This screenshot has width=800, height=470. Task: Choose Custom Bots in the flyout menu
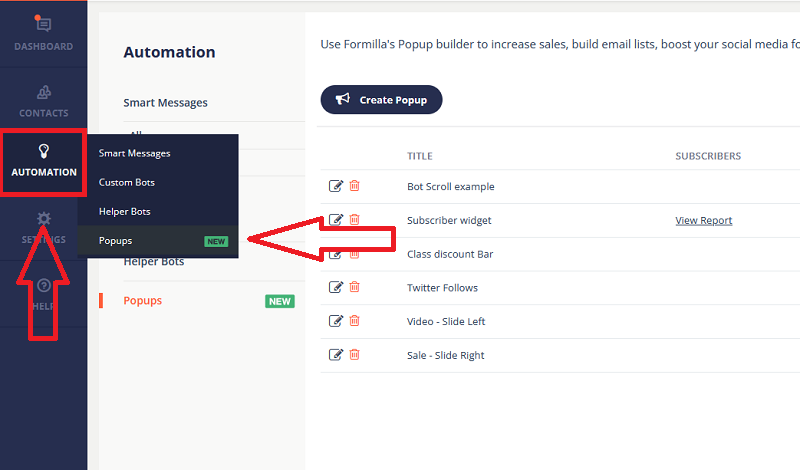tap(126, 182)
